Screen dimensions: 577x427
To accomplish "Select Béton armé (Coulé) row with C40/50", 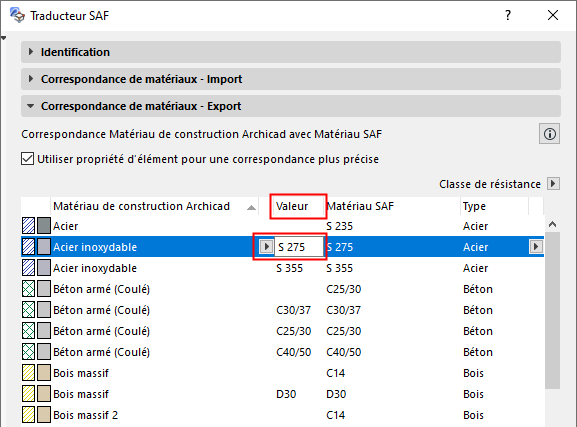I will point(282,352).
